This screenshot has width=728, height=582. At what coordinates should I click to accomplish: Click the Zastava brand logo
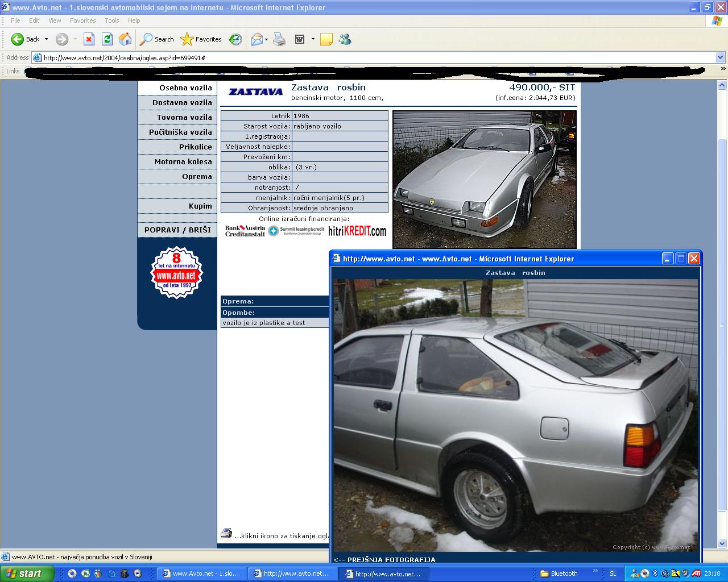255,92
